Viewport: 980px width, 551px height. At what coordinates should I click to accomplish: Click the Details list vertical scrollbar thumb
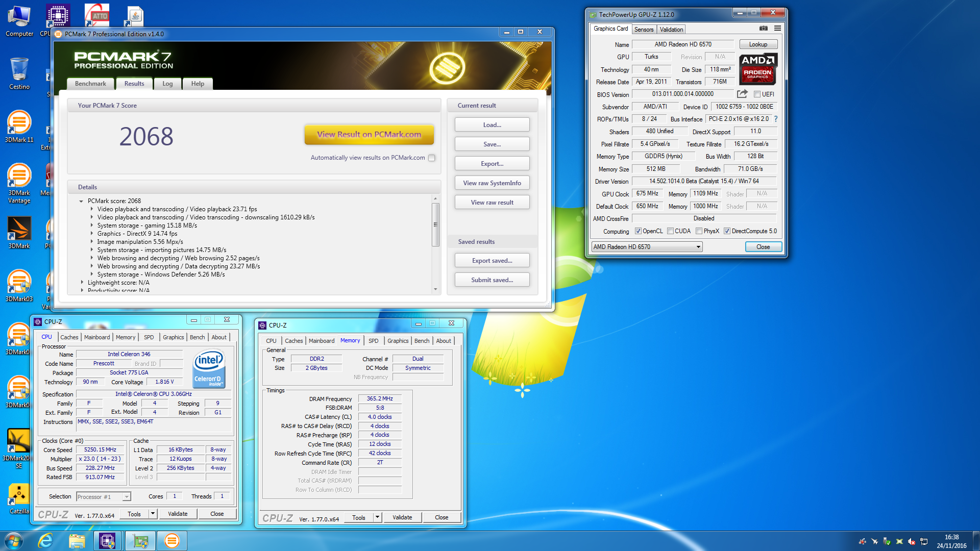pos(435,224)
